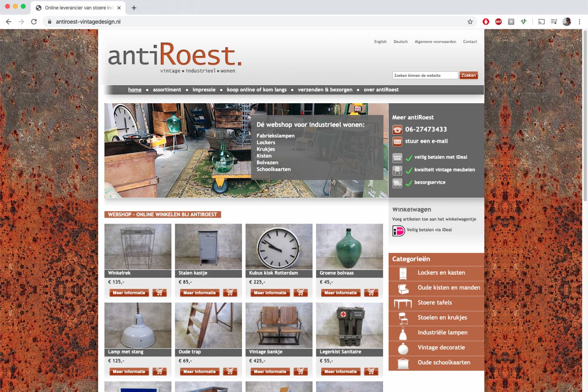
Task: Add Winkelrek to cart with cart icon
Action: click(159, 292)
